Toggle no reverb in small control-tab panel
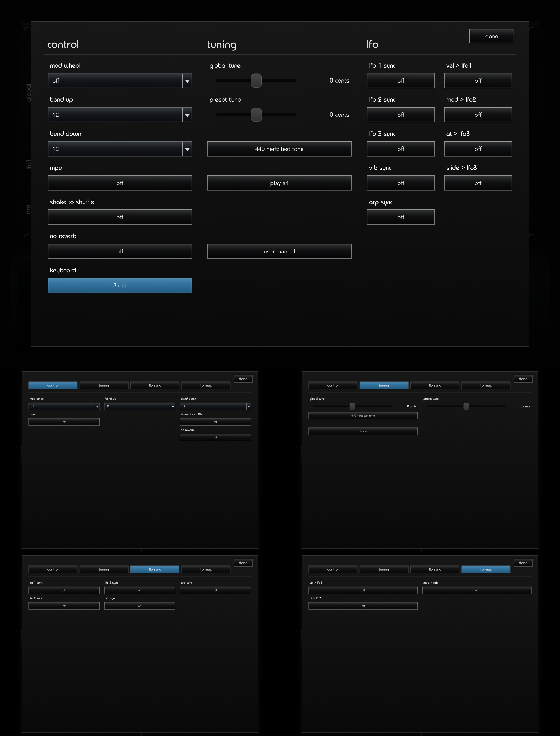This screenshot has height=736, width=560. [215, 437]
